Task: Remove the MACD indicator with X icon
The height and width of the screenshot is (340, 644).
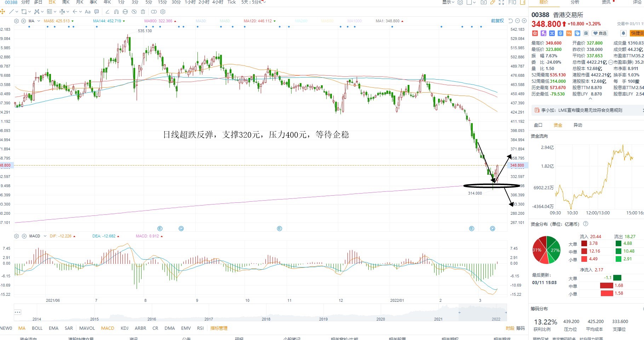Action: pyautogui.click(x=24, y=236)
